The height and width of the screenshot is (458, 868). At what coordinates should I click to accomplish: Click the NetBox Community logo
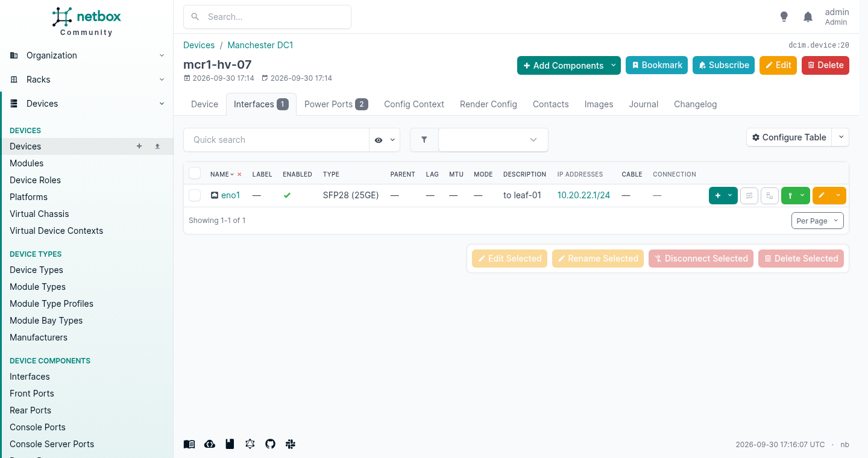click(x=86, y=22)
